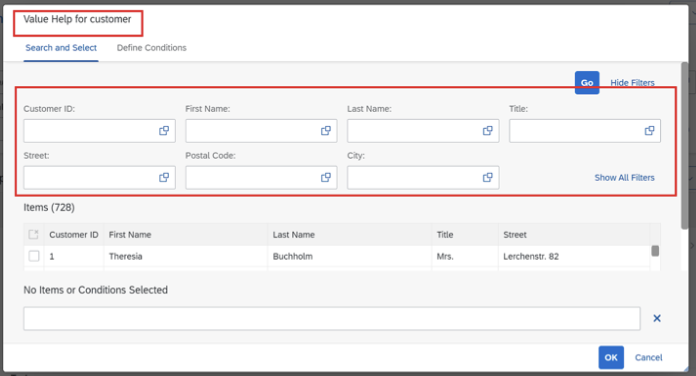Open value help icon for Last Name
The height and width of the screenshot is (376, 696).
487,131
